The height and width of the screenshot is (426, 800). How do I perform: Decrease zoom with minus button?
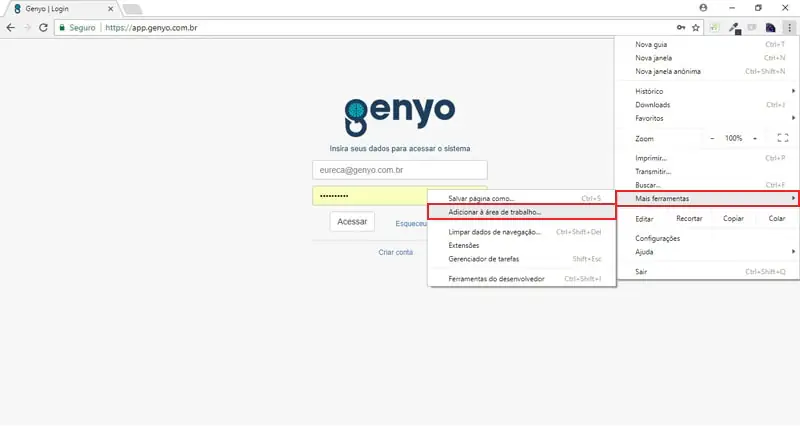point(712,138)
